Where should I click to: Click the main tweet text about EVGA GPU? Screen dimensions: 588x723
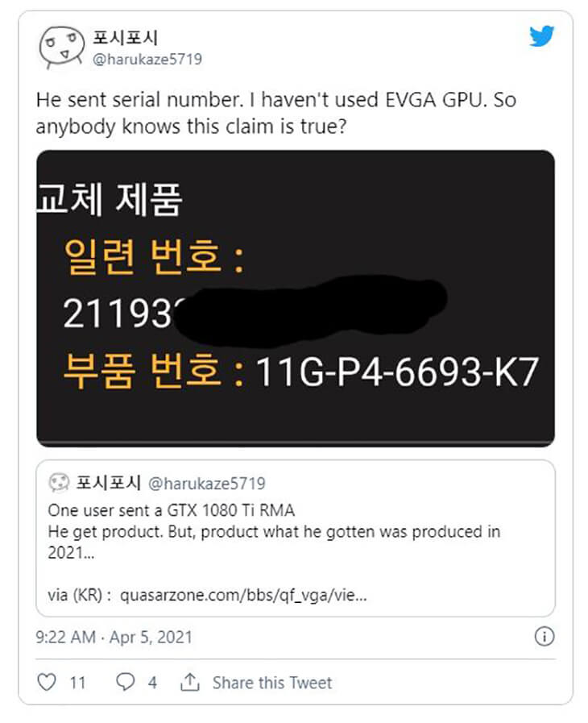click(x=276, y=113)
